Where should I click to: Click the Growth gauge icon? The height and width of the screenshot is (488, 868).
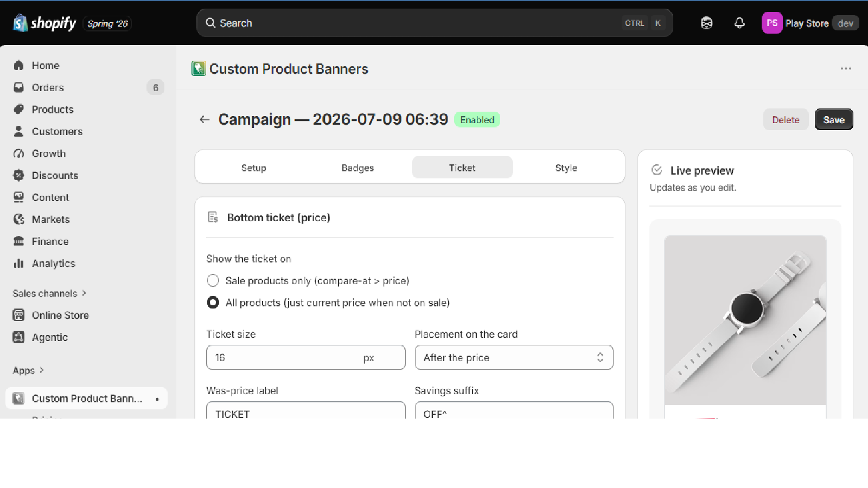click(19, 153)
